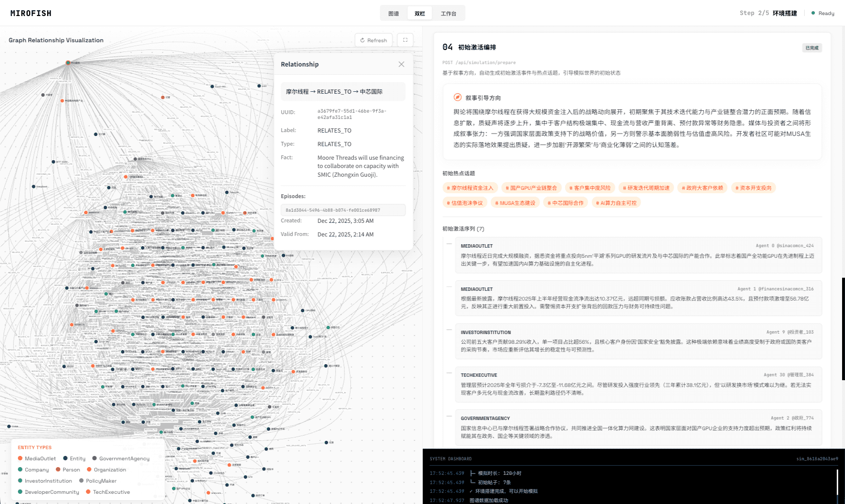Click the GovernmentAgency legend dot
This screenshot has height=504, width=845.
click(x=95, y=458)
